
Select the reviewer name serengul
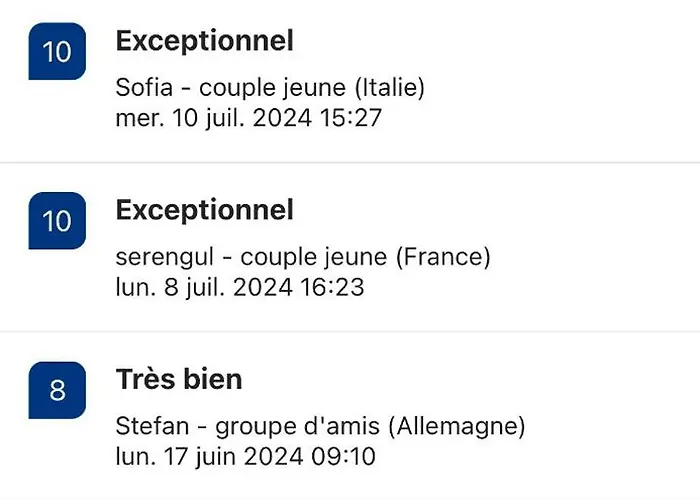click(x=161, y=258)
